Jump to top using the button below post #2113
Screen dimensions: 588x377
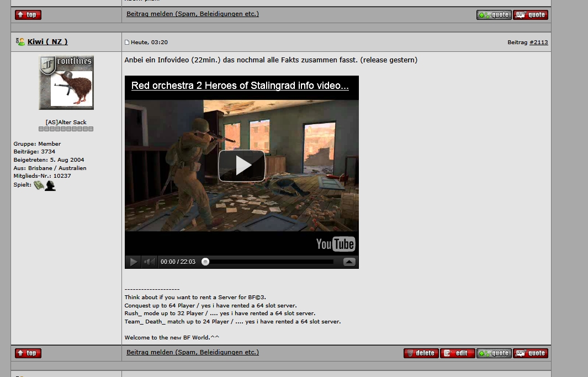point(28,353)
